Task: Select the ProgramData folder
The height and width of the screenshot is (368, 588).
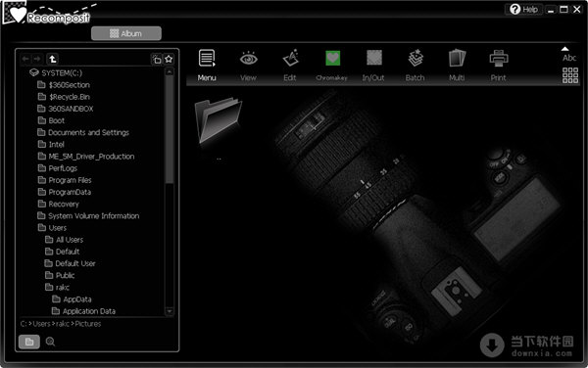Action: click(64, 192)
